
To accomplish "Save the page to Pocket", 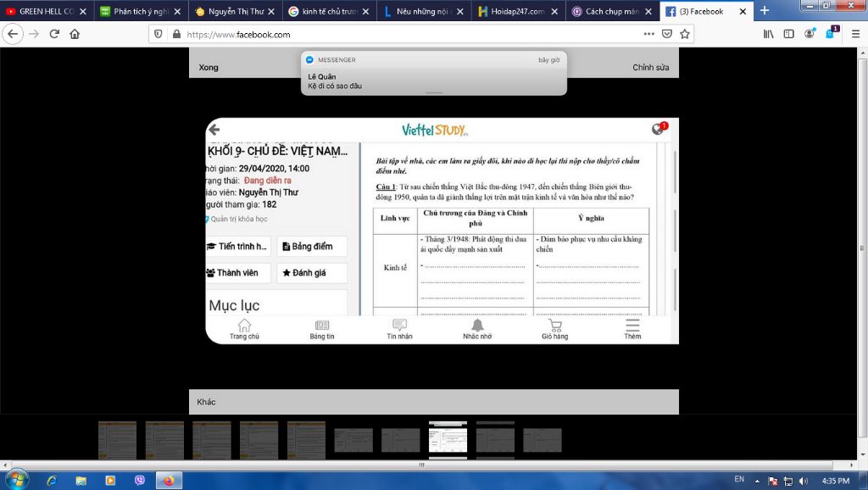I will click(667, 34).
